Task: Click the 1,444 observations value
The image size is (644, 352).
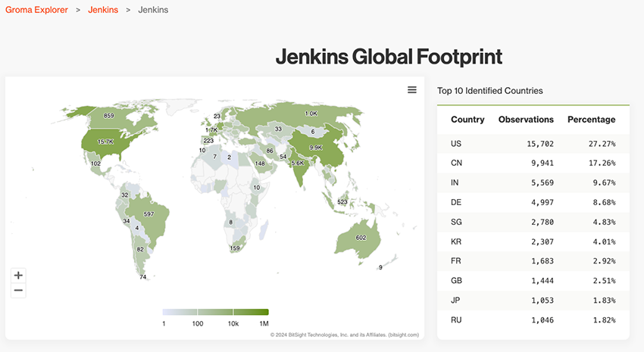Action: coord(542,281)
